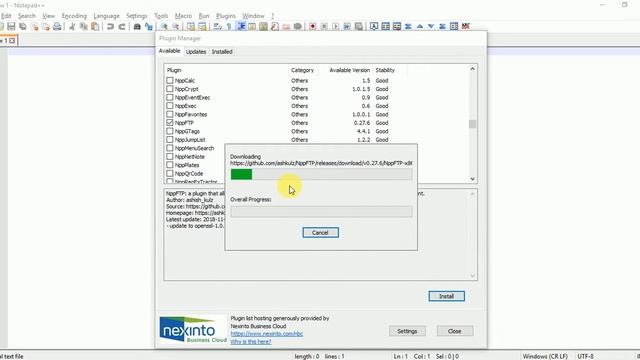Open Find with the binoculars icon
The width and height of the screenshot is (640, 360).
pos(137,27)
